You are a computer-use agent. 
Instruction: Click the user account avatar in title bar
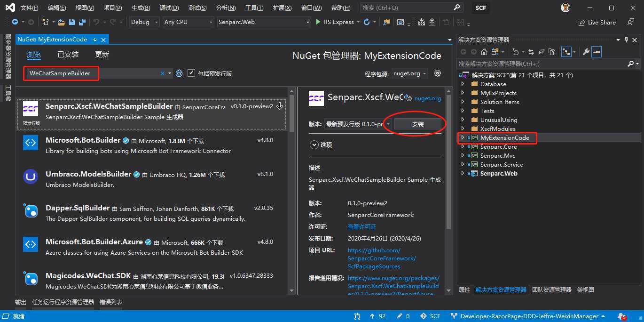(565, 8)
